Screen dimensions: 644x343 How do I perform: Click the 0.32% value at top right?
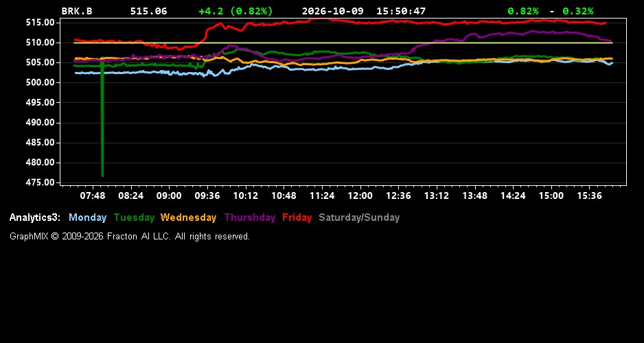[578, 11]
